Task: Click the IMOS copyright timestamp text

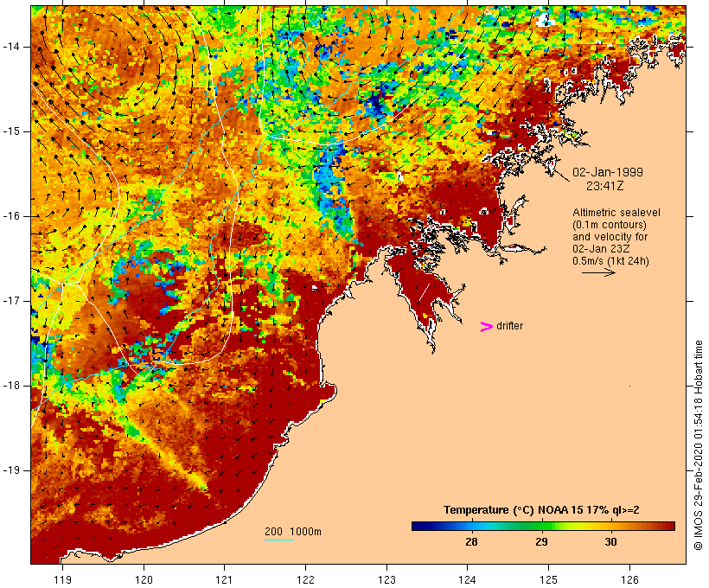Action: tap(698, 445)
